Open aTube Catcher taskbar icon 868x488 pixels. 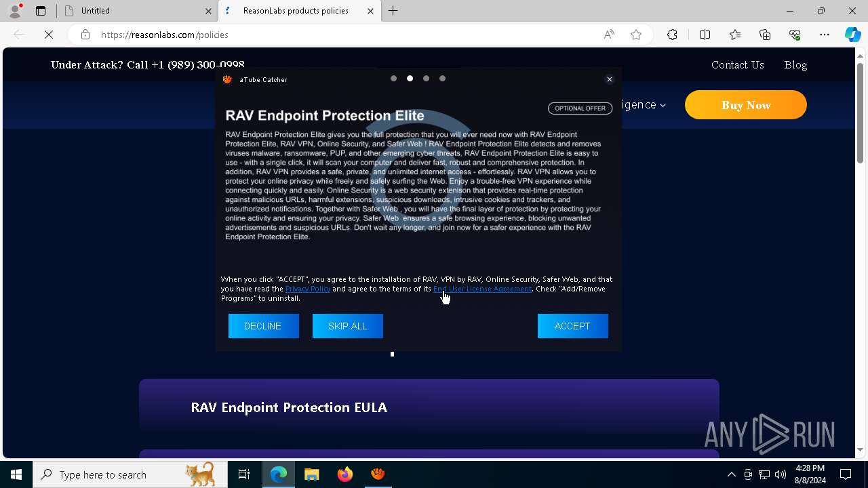(x=378, y=474)
